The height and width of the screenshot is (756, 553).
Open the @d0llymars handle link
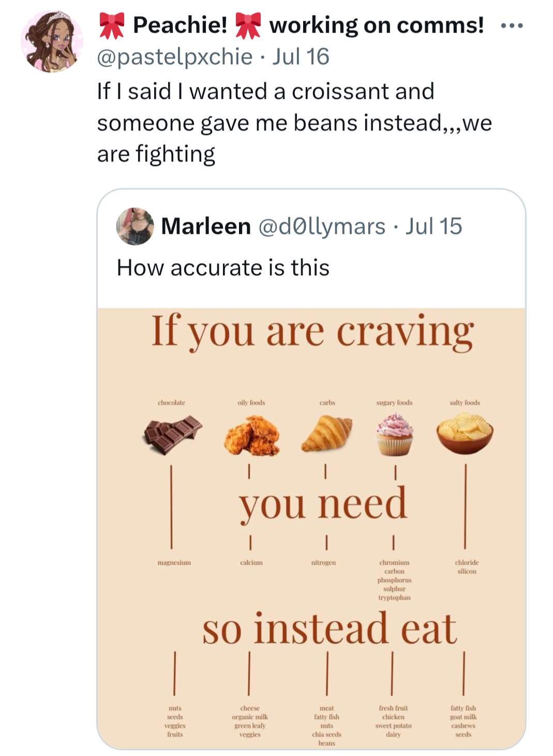[322, 226]
